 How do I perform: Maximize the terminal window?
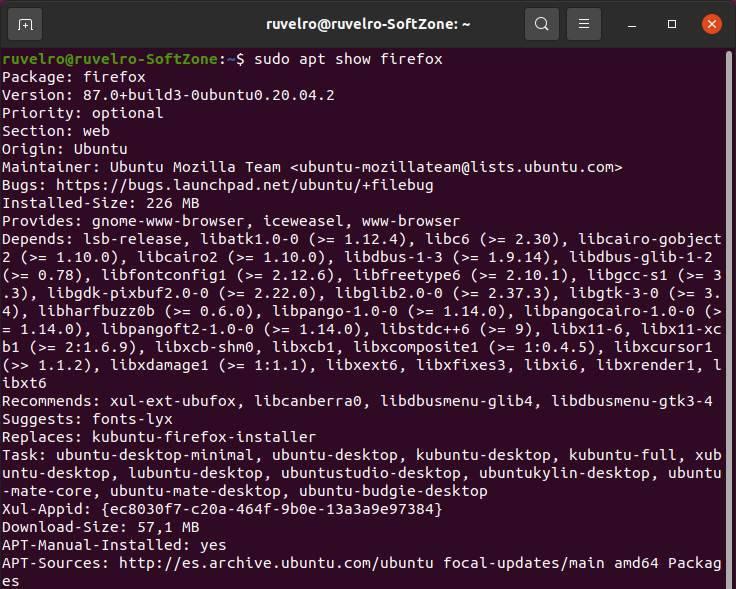coord(672,24)
